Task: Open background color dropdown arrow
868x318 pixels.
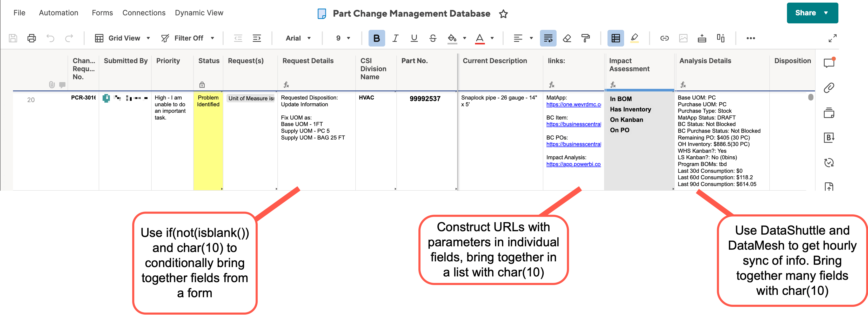Action: click(465, 38)
